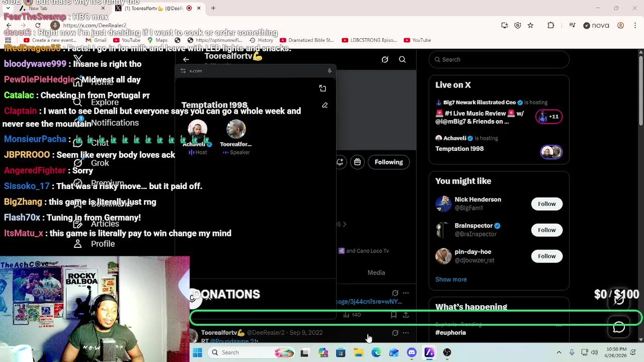Open the Windows Start menu

pyautogui.click(x=197, y=352)
